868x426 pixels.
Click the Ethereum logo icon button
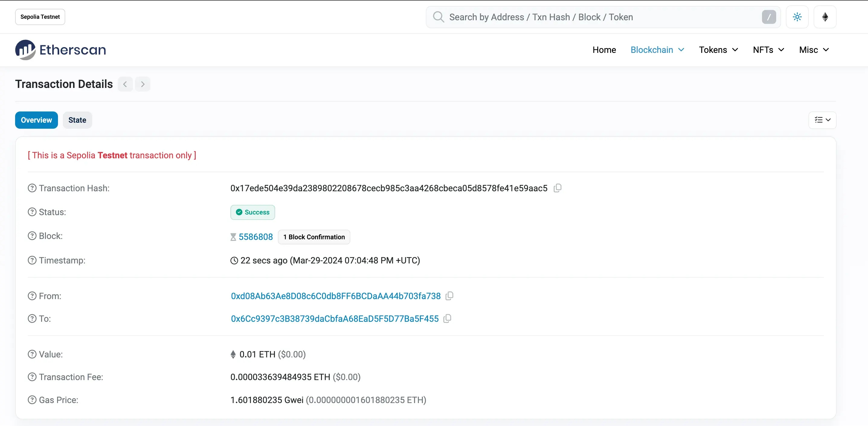(x=825, y=17)
